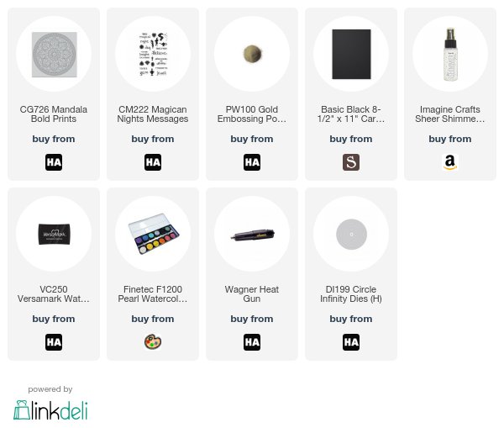This screenshot has height=428, width=504.
Task: Open the Magican Nights Messages stamp thumbnail
Action: point(153,54)
